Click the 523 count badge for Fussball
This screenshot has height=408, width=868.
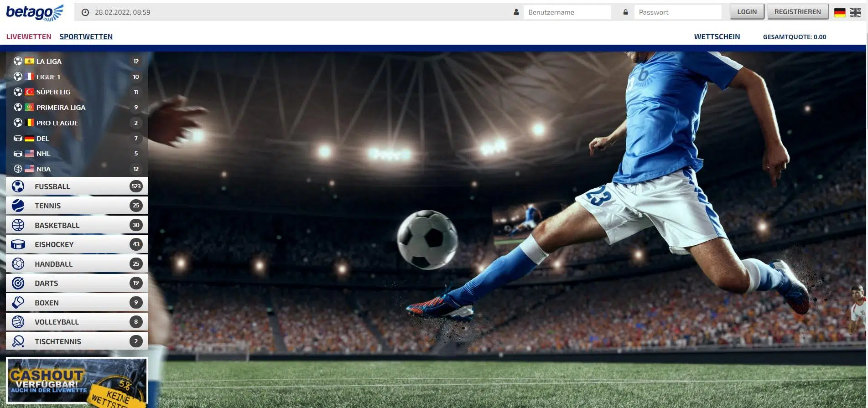pyautogui.click(x=136, y=186)
